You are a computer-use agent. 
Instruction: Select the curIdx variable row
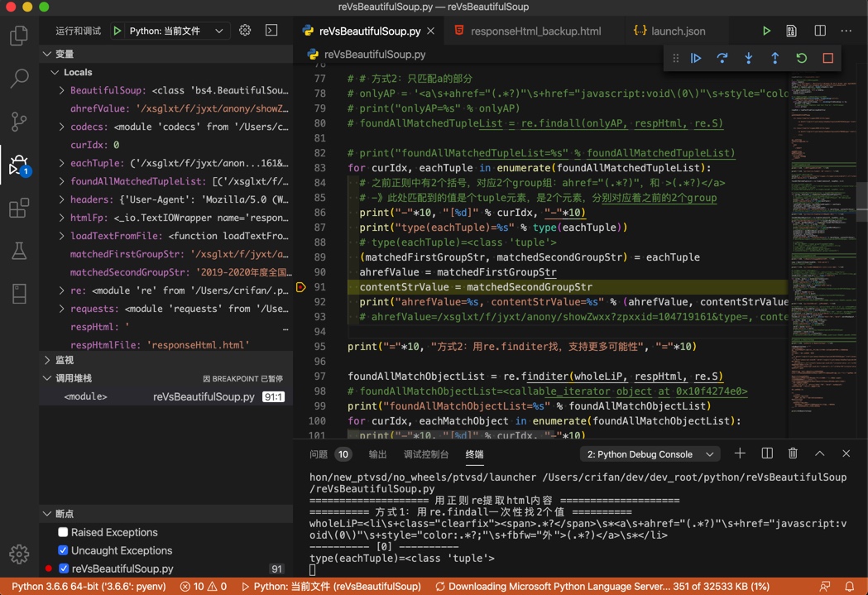click(x=166, y=145)
